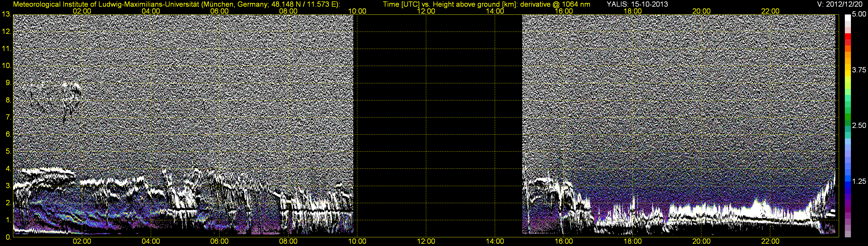Click the height axis label 6
The image size is (868, 246).
point(8,134)
